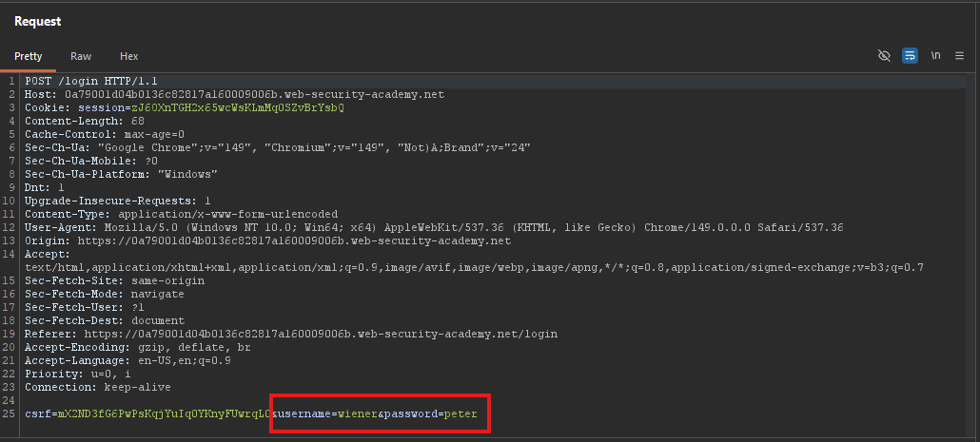Toggle the line wrap icon
This screenshot has height=442, width=980.
tap(910, 55)
